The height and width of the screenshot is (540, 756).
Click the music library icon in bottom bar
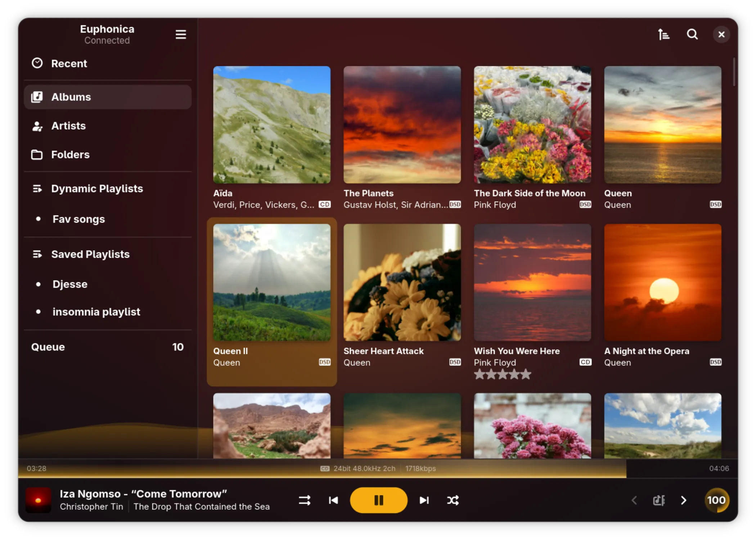coord(659,500)
